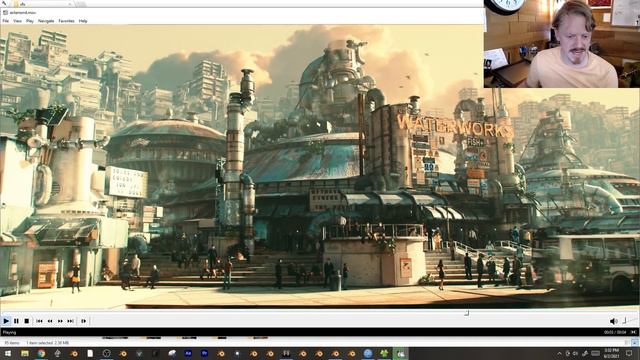Screen dimensions: 640x360
Task: Open After Effects from the taskbar
Action: (x=188, y=353)
